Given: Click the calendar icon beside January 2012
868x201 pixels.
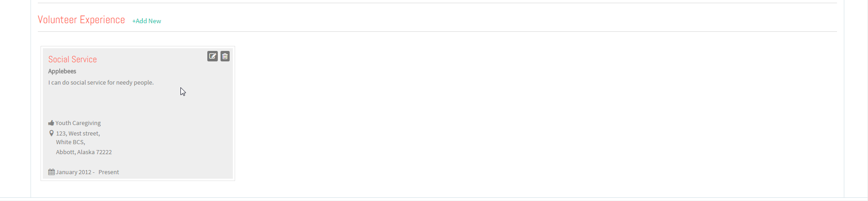Looking at the screenshot, I should coord(51,172).
